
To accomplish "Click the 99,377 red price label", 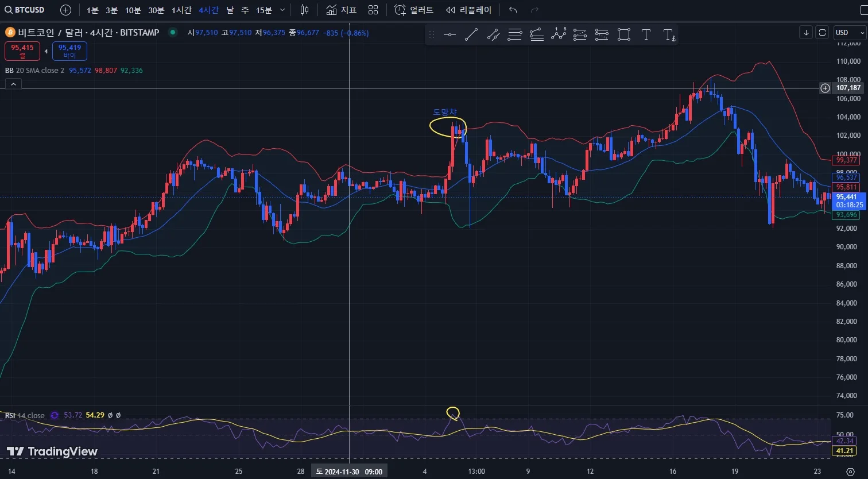I will pos(847,160).
